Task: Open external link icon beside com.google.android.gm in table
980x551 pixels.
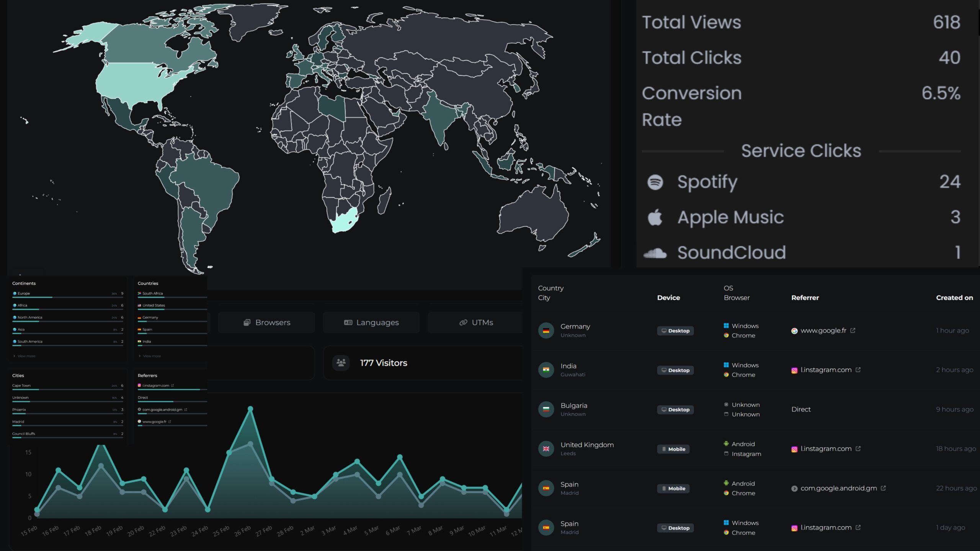Action: pyautogui.click(x=883, y=488)
